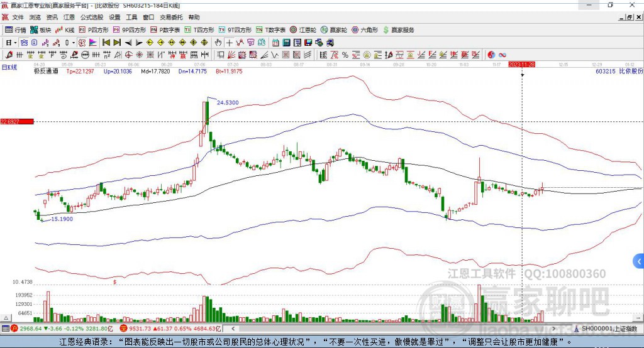Viewport: 644px width, 348px height.
Task: Open the 交易委托 menu
Action: (x=171, y=17)
